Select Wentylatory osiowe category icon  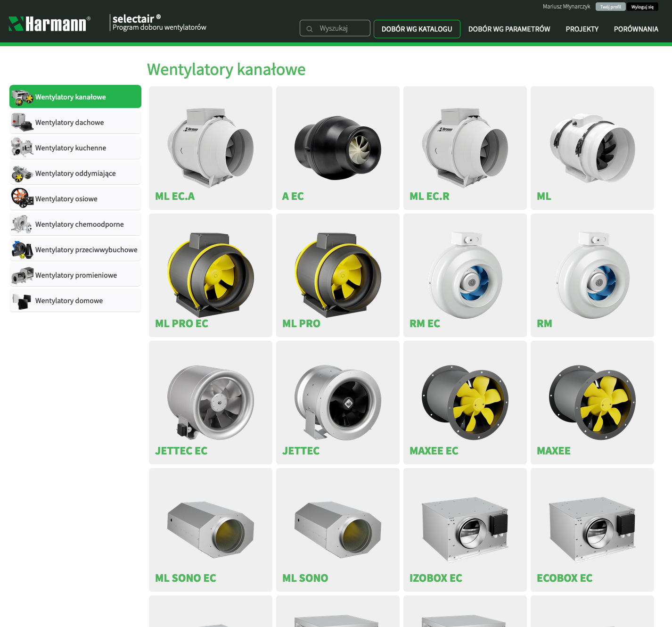coord(22,198)
